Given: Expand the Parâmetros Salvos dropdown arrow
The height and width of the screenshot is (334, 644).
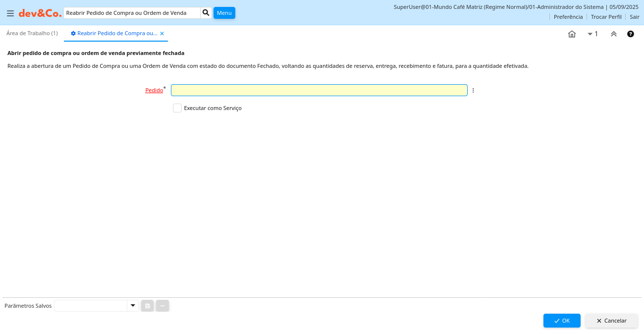Looking at the screenshot, I should click(x=132, y=306).
